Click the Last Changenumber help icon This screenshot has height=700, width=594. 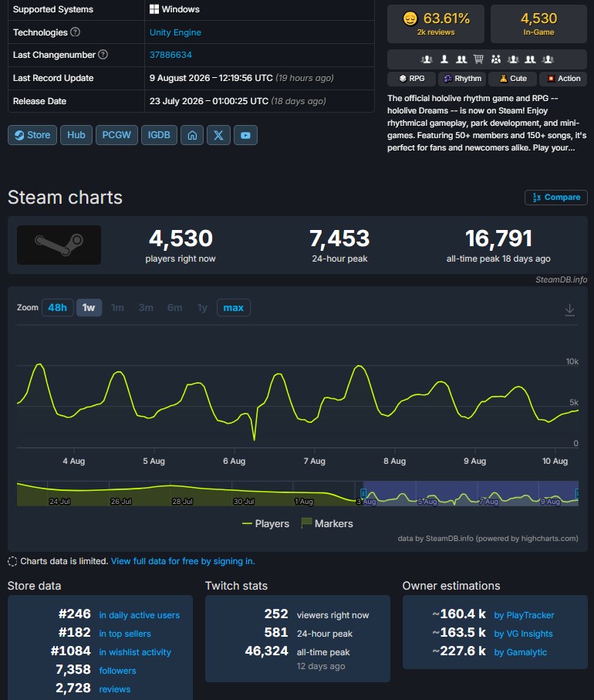[x=103, y=55]
